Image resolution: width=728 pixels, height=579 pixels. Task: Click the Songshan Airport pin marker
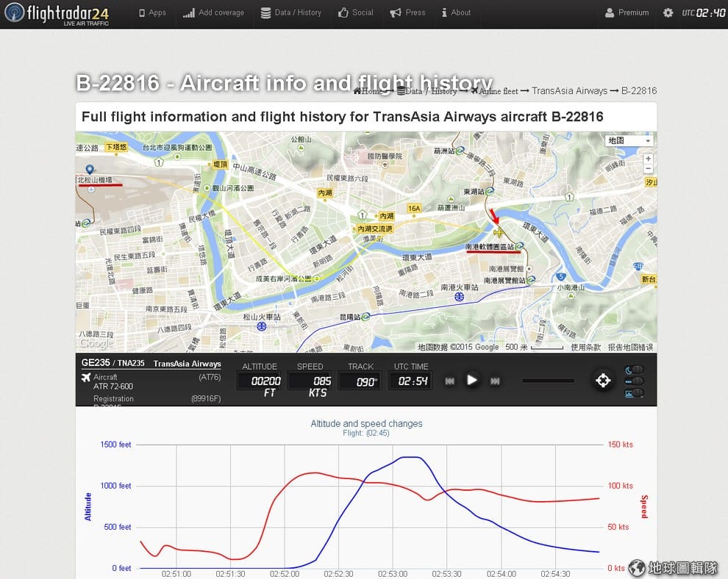[90, 170]
